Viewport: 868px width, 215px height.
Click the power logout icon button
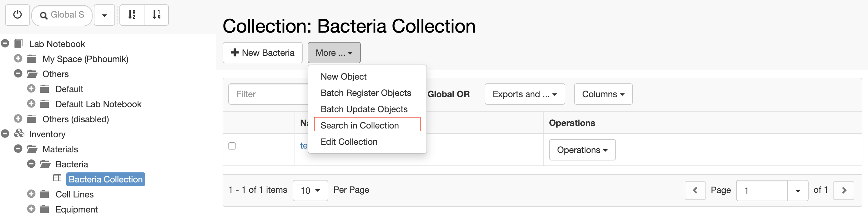[17, 15]
